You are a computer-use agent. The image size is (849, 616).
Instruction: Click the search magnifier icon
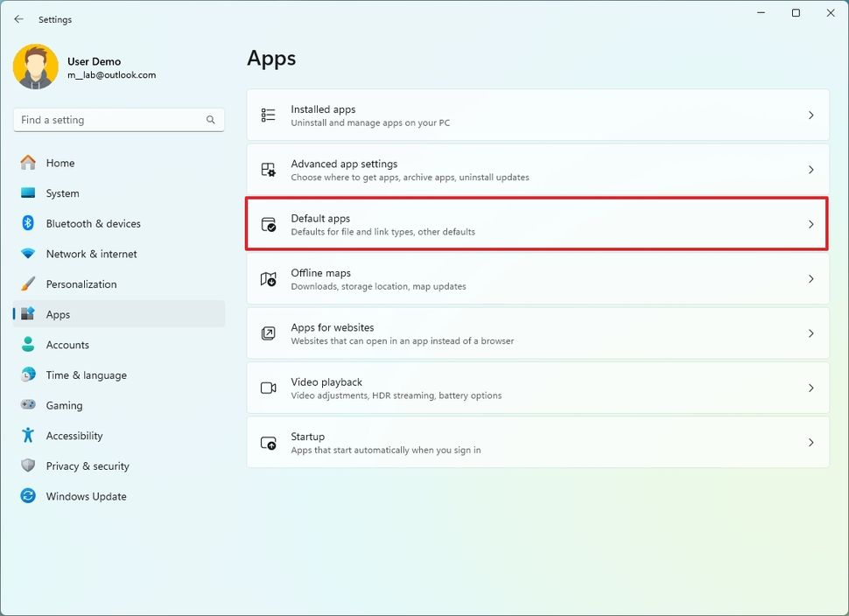tap(210, 119)
